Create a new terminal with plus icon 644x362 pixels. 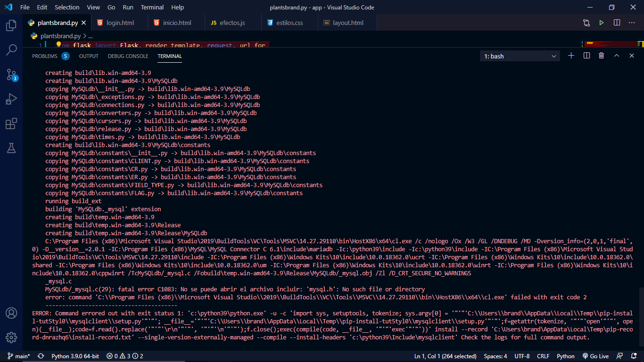(x=571, y=56)
